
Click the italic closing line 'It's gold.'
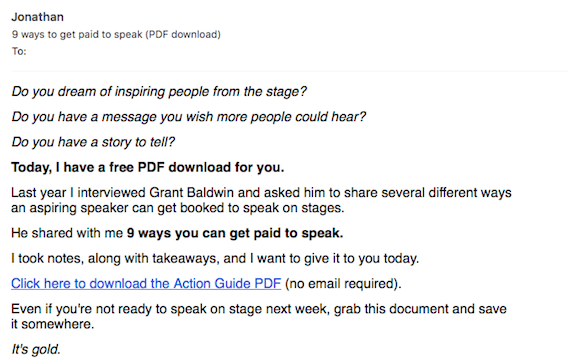pos(36,349)
